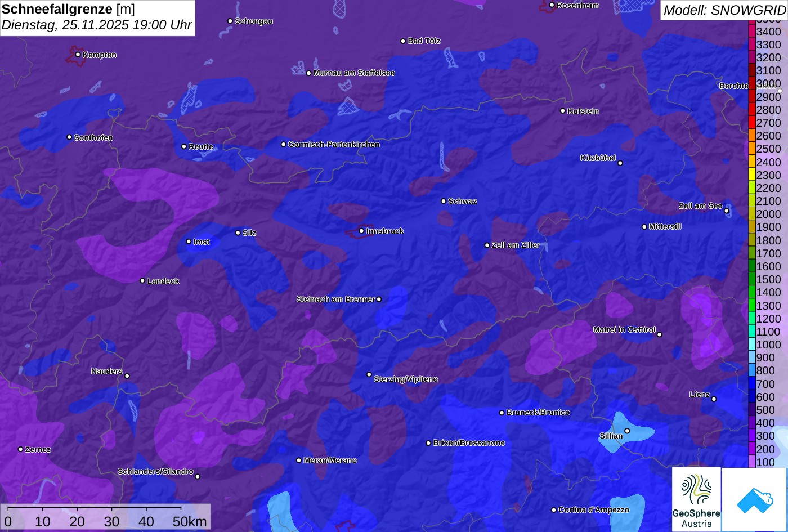Click the Cortina d'Ampezzo marker dot
788x532 pixels.
(x=554, y=510)
